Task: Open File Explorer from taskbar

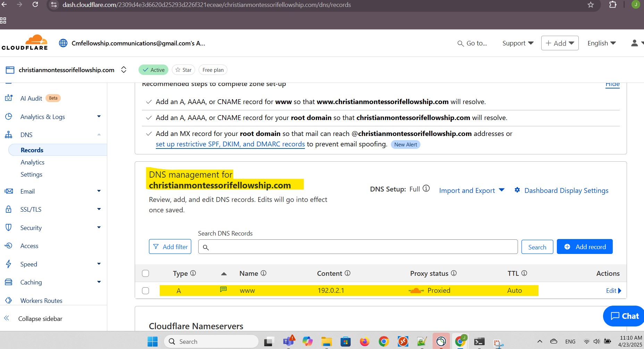Action: click(x=326, y=342)
